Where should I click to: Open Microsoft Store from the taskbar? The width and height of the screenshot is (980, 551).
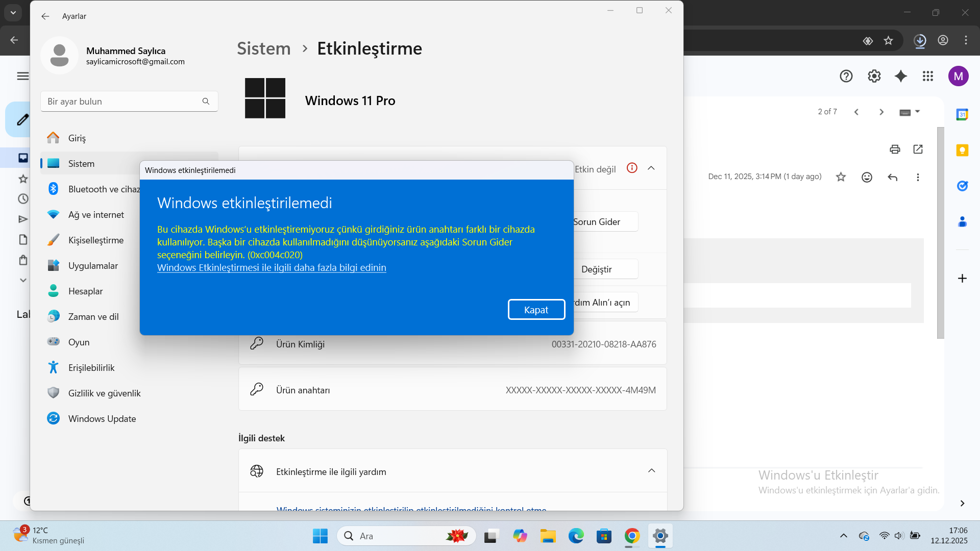(604, 536)
